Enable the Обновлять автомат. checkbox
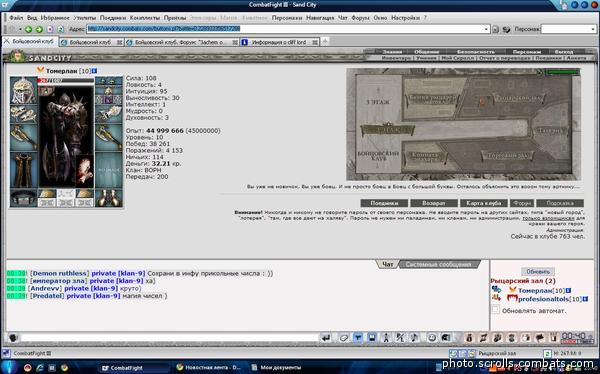Image resolution: width=600 pixels, height=374 pixels. [496, 310]
